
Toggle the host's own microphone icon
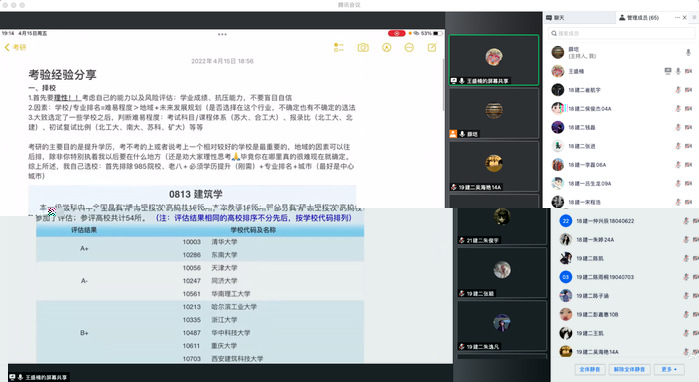point(688,53)
